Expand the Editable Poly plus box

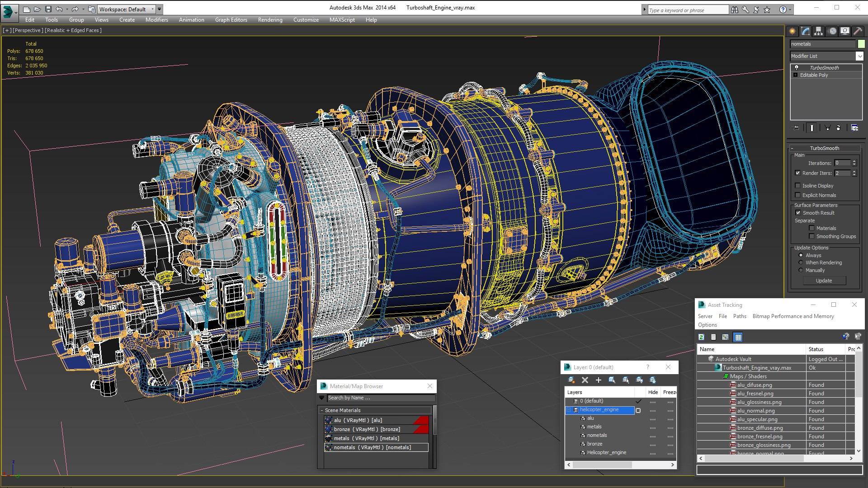tap(795, 75)
